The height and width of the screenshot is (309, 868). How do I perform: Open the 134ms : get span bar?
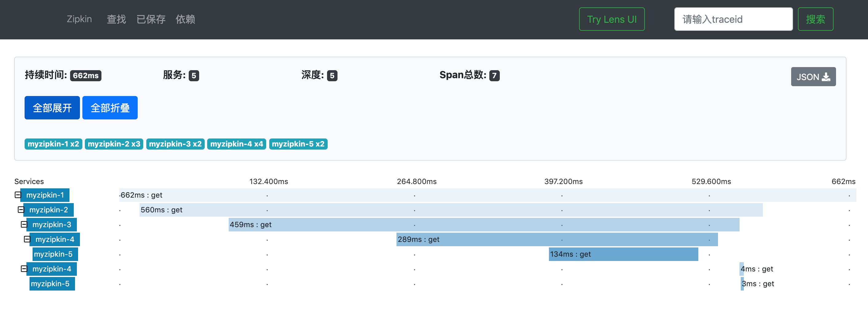623,254
